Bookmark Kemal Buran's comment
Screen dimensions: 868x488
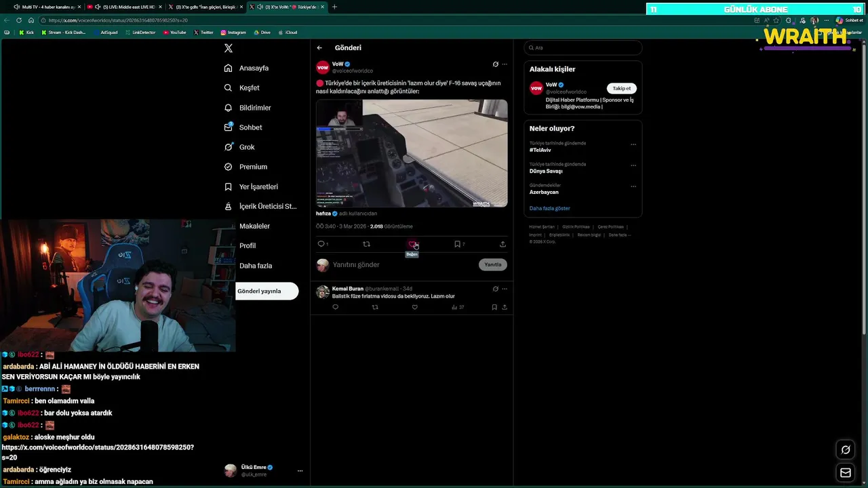pyautogui.click(x=494, y=307)
